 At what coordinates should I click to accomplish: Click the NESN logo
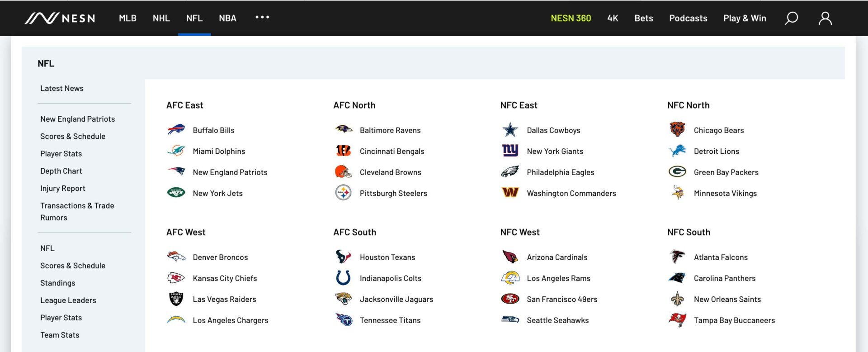(60, 18)
